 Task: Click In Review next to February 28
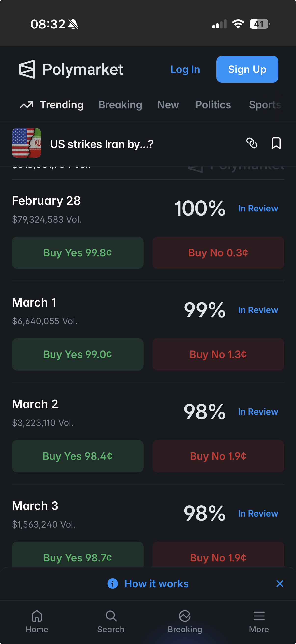tap(258, 209)
